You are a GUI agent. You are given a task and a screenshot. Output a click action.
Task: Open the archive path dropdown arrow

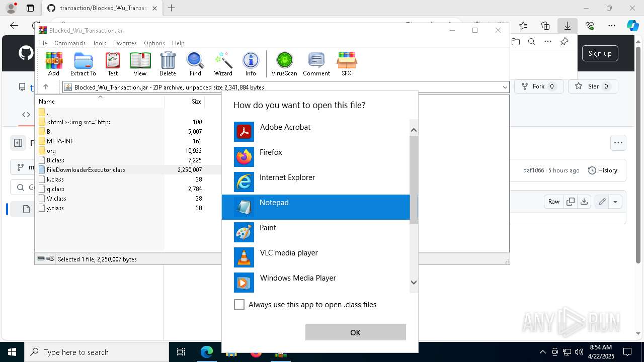pyautogui.click(x=505, y=87)
